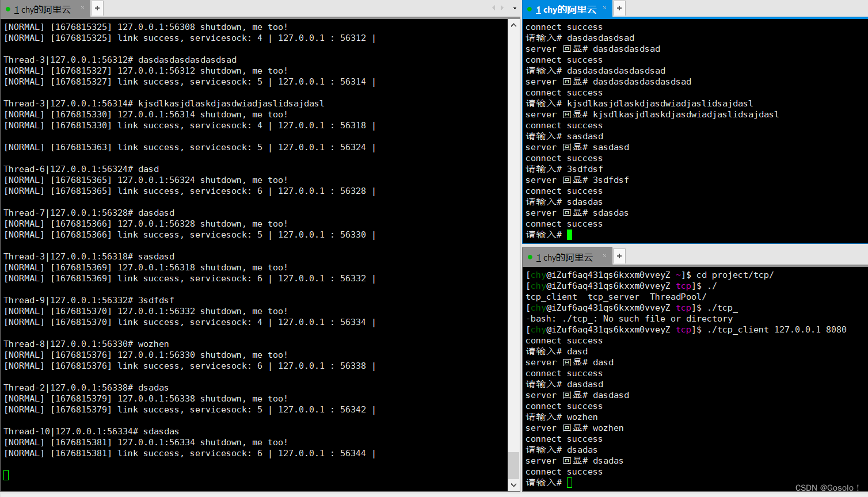Open a new tab in the left terminal pane
This screenshot has height=497, width=868.
96,8
